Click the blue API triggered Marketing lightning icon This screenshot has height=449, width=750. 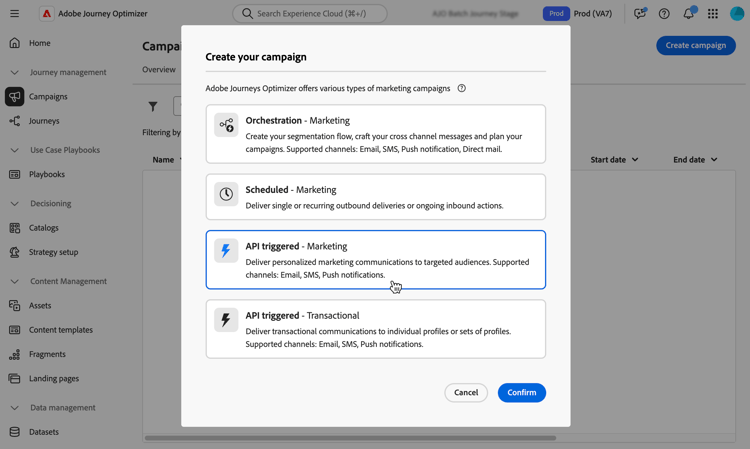tap(226, 251)
